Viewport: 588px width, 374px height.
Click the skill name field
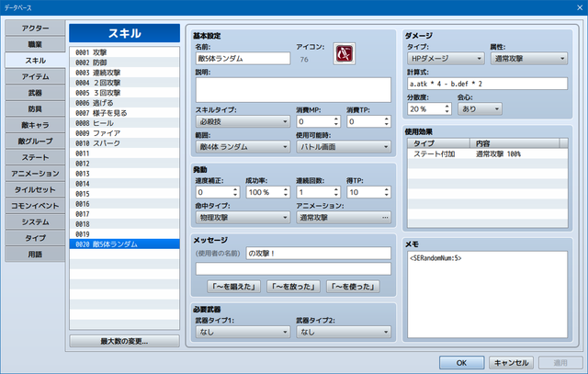pyautogui.click(x=243, y=59)
